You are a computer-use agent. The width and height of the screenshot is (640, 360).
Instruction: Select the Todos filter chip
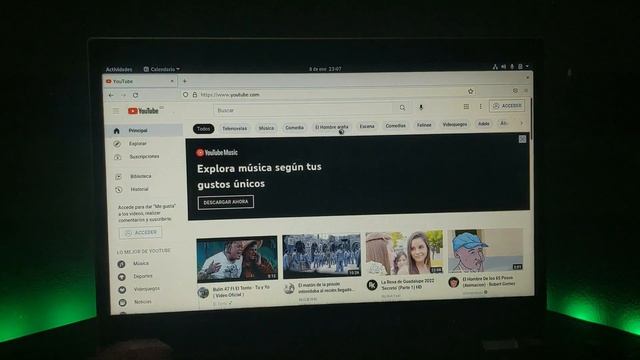point(203,129)
